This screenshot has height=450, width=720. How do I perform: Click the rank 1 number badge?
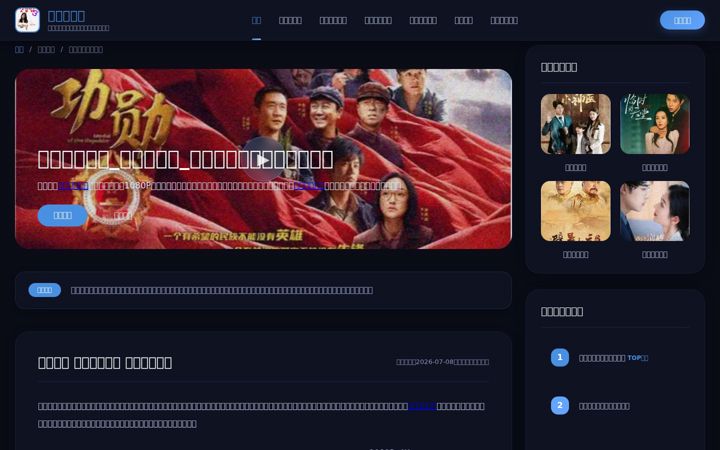tap(560, 357)
